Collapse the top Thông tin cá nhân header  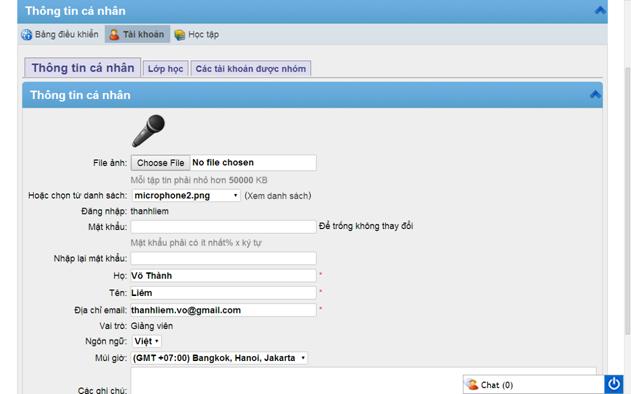point(600,10)
